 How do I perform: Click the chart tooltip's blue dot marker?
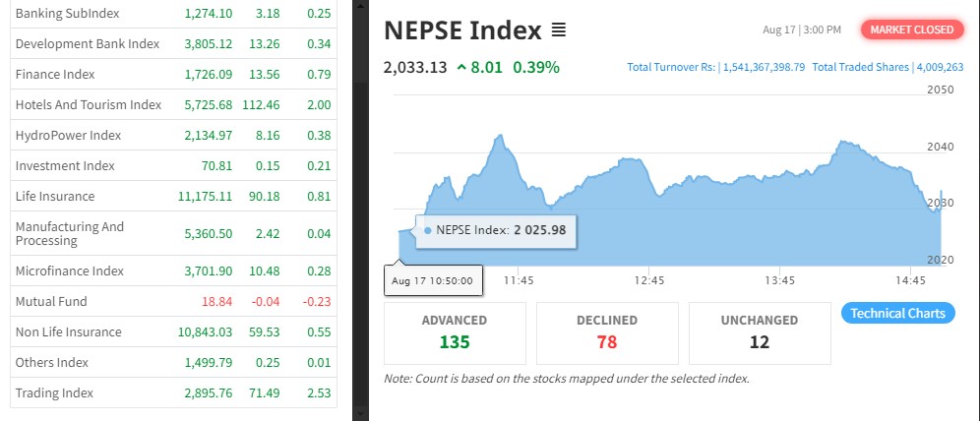(427, 230)
